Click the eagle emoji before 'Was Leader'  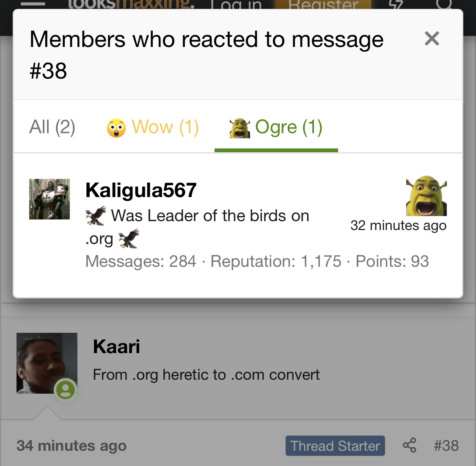[x=96, y=216]
